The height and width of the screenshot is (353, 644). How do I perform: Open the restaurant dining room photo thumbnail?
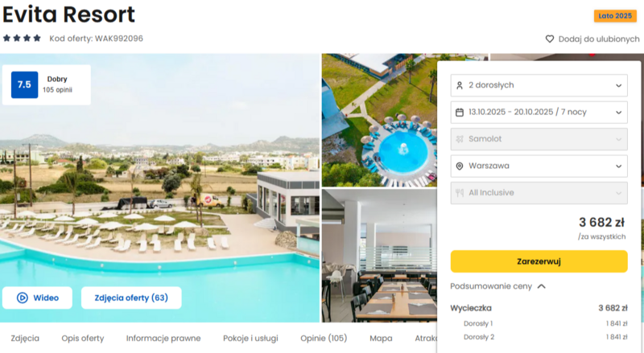pos(379,256)
